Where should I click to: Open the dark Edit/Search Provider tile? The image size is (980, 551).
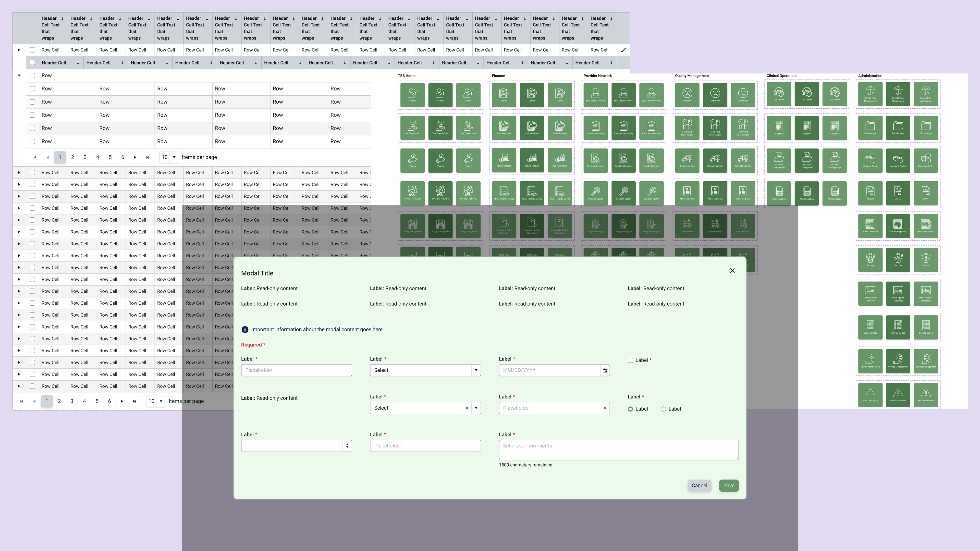623,95
